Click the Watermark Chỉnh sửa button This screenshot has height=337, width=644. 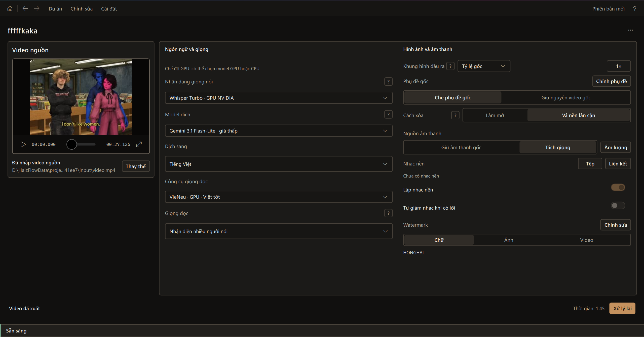pyautogui.click(x=616, y=225)
